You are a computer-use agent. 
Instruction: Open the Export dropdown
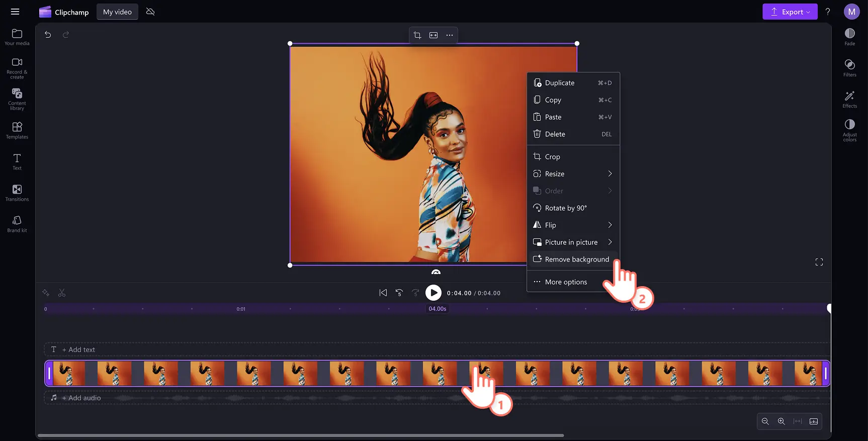(790, 12)
